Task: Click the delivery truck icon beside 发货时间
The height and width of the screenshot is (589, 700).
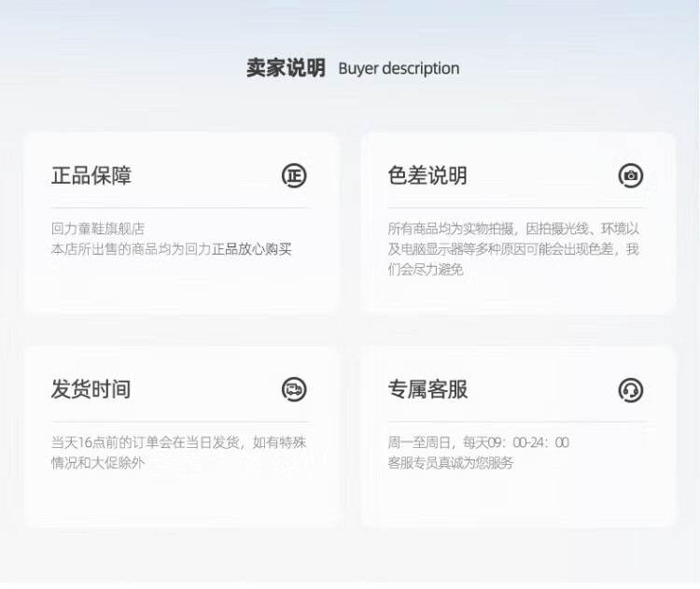Action: pyautogui.click(x=294, y=389)
